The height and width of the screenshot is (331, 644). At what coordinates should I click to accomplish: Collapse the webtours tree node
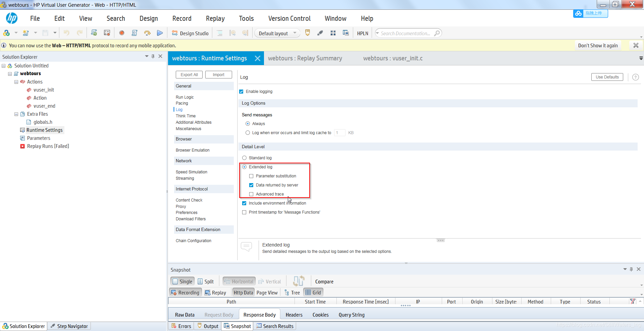click(x=10, y=74)
